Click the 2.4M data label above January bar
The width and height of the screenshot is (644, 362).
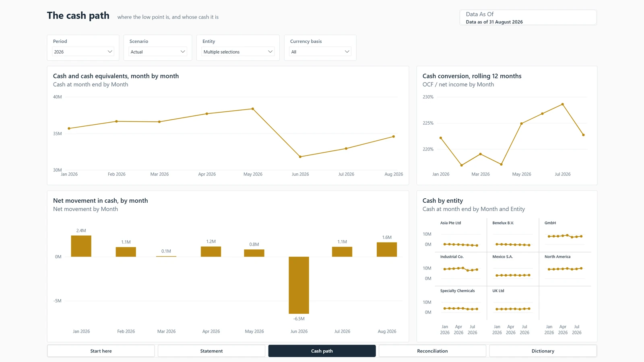(x=81, y=230)
